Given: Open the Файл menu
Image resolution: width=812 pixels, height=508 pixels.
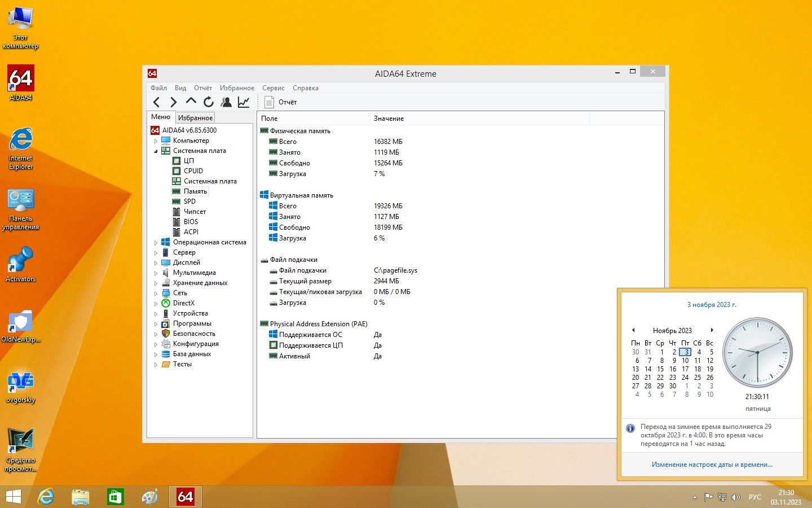Looking at the screenshot, I should click(158, 88).
